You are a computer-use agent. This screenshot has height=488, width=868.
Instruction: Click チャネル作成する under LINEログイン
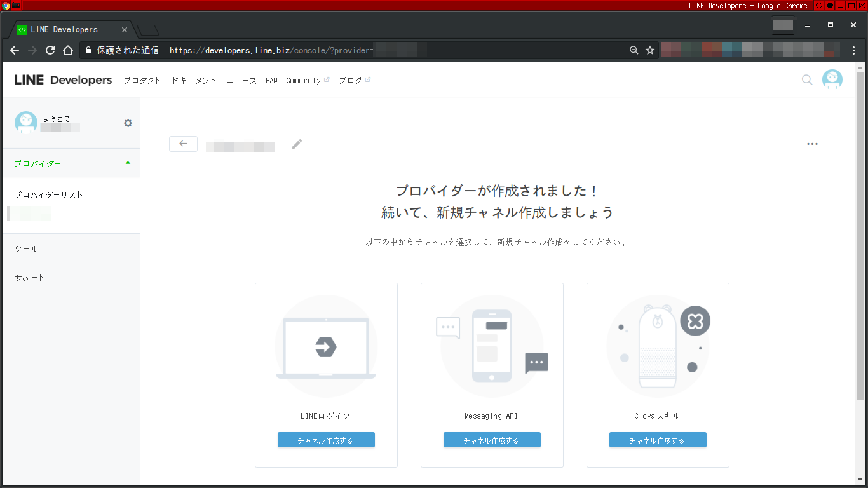pos(326,439)
